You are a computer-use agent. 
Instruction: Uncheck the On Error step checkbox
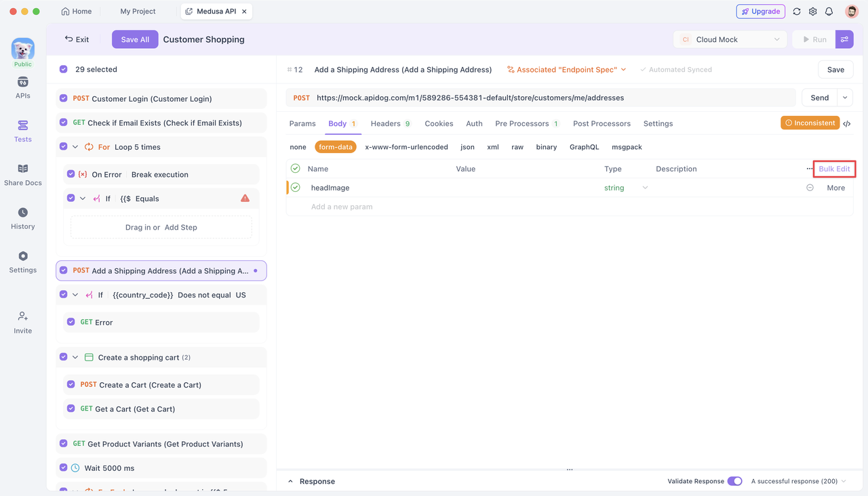coord(71,174)
